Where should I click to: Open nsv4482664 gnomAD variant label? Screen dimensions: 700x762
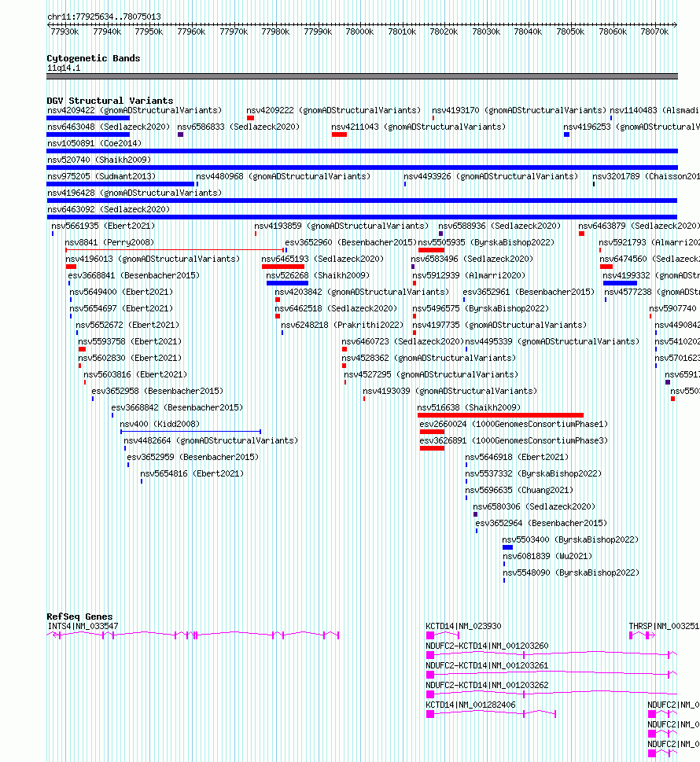(x=211, y=441)
